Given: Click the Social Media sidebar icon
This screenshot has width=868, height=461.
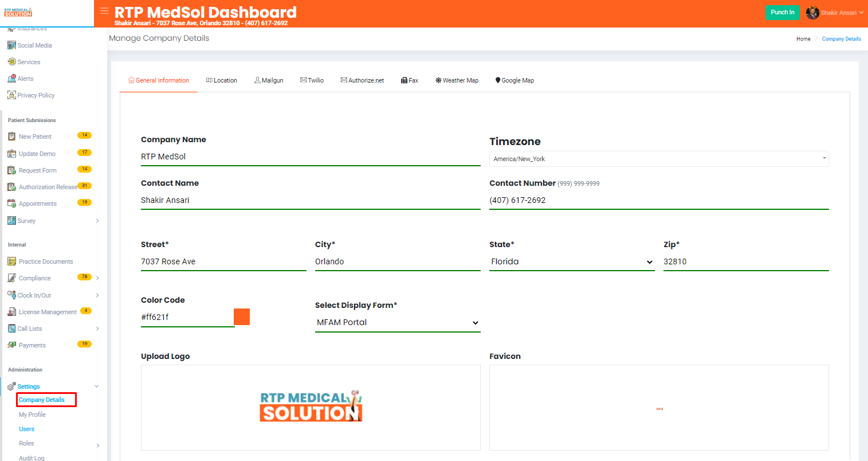Looking at the screenshot, I should point(11,45).
